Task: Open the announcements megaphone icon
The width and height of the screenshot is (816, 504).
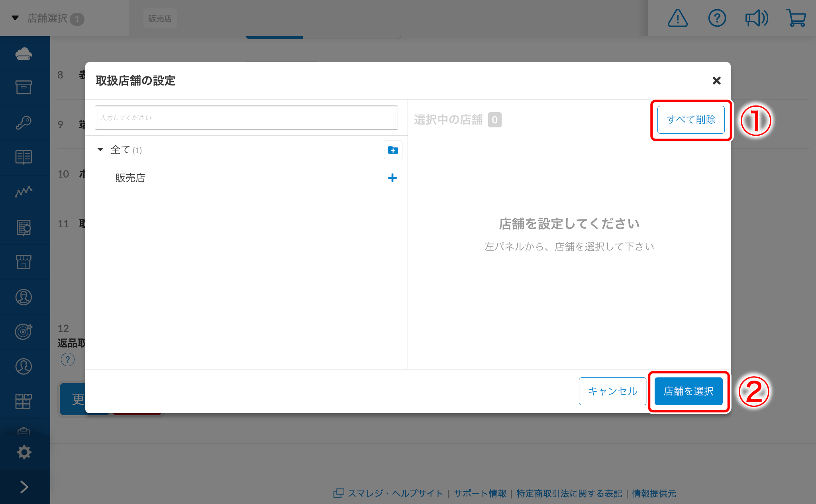Action: [756, 18]
